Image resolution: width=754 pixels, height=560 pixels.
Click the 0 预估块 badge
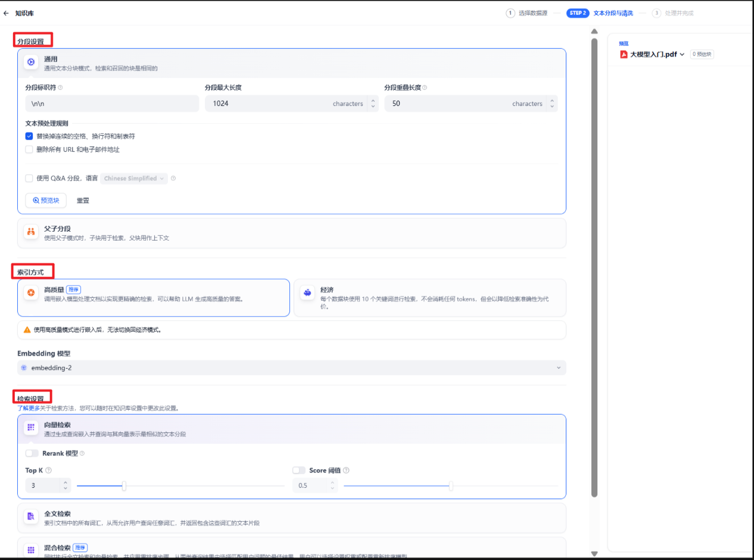(x=703, y=54)
